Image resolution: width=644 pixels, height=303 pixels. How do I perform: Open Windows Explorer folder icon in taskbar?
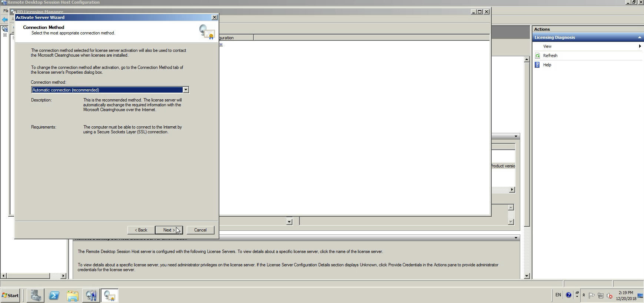[73, 296]
